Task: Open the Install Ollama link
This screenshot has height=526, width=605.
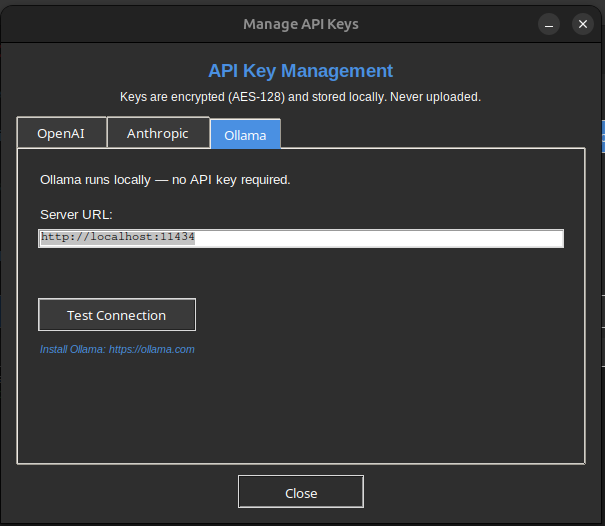Action: pyautogui.click(x=117, y=349)
